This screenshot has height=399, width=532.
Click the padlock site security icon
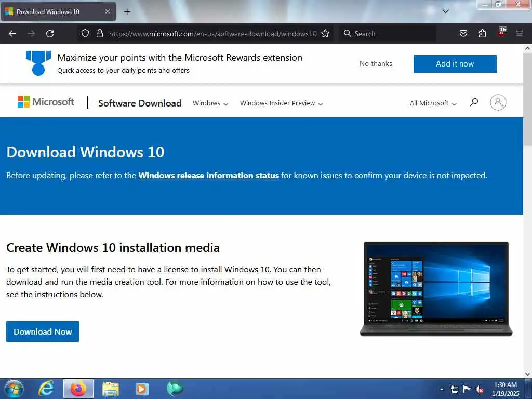click(x=100, y=34)
